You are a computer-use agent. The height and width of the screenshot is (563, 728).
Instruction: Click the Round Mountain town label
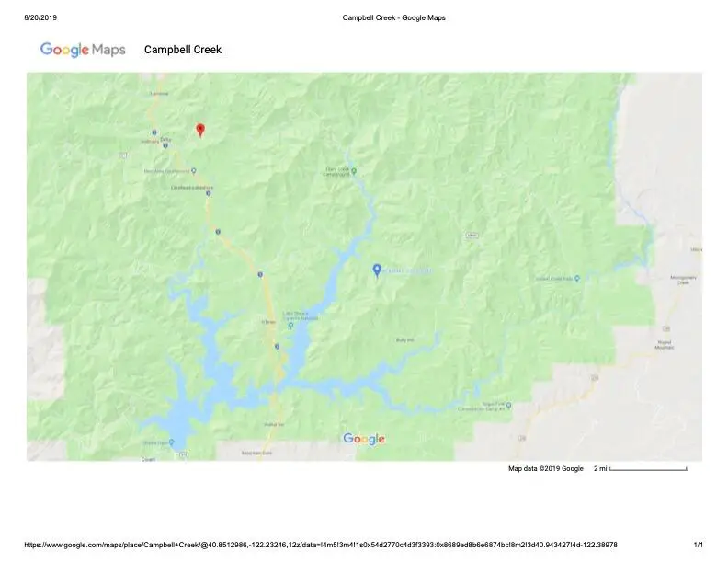(x=665, y=345)
